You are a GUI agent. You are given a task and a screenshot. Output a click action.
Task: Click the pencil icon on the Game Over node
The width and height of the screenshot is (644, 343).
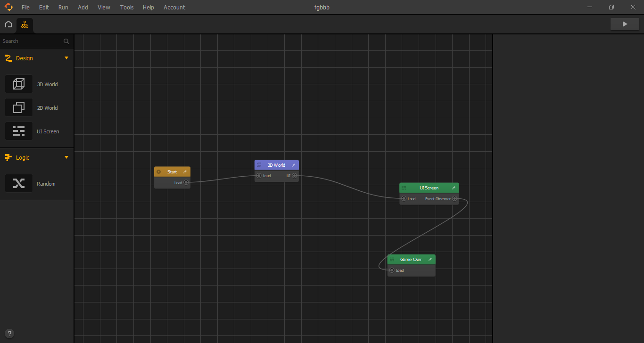pos(429,259)
